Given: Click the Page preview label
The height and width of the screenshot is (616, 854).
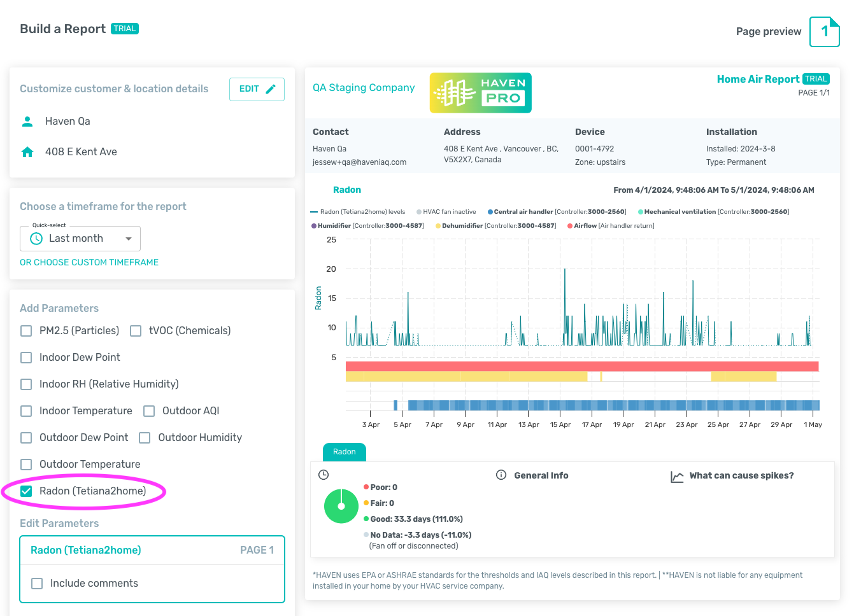Looking at the screenshot, I should coord(769,31).
